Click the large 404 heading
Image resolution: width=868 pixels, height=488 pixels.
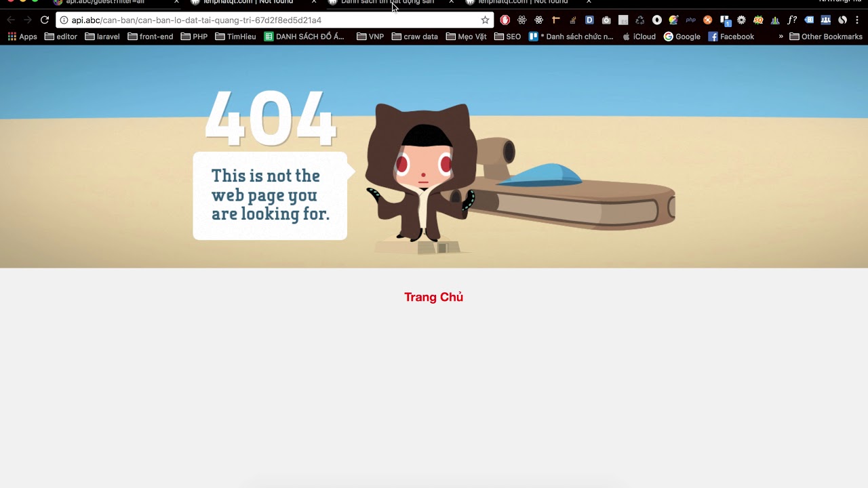pos(270,117)
